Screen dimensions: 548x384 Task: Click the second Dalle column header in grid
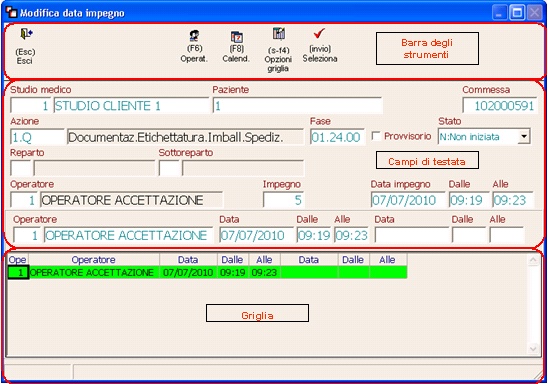tap(353, 260)
